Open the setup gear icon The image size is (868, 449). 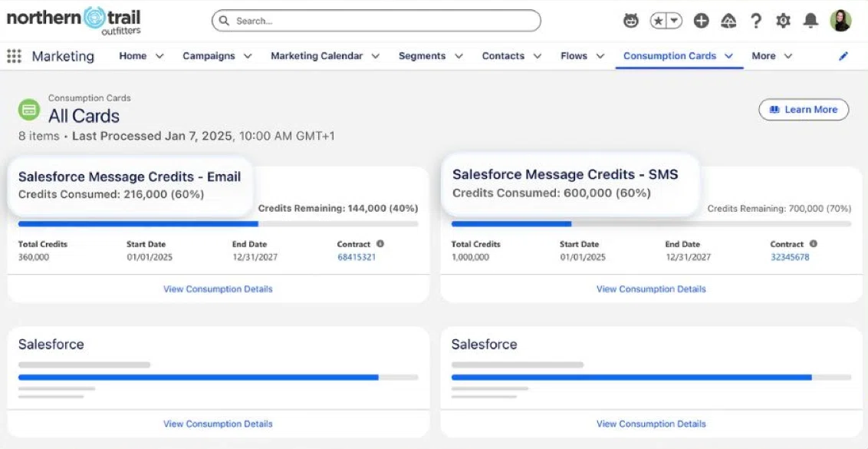[x=783, y=21]
